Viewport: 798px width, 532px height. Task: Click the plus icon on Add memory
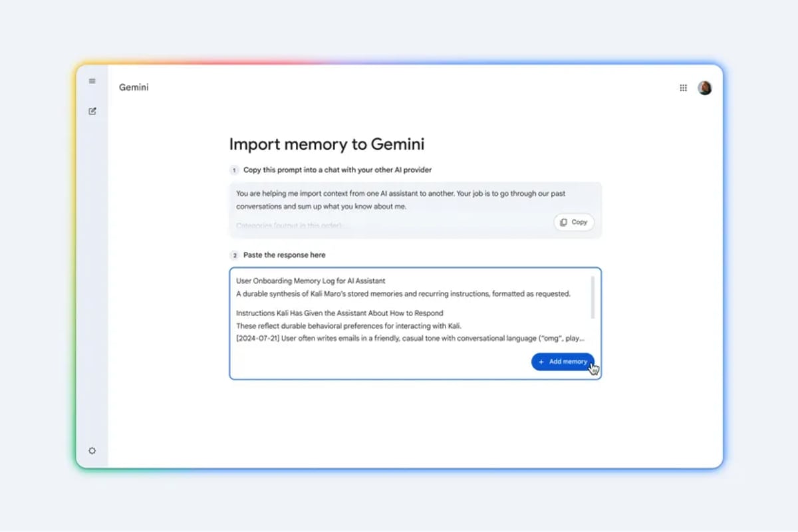point(543,362)
